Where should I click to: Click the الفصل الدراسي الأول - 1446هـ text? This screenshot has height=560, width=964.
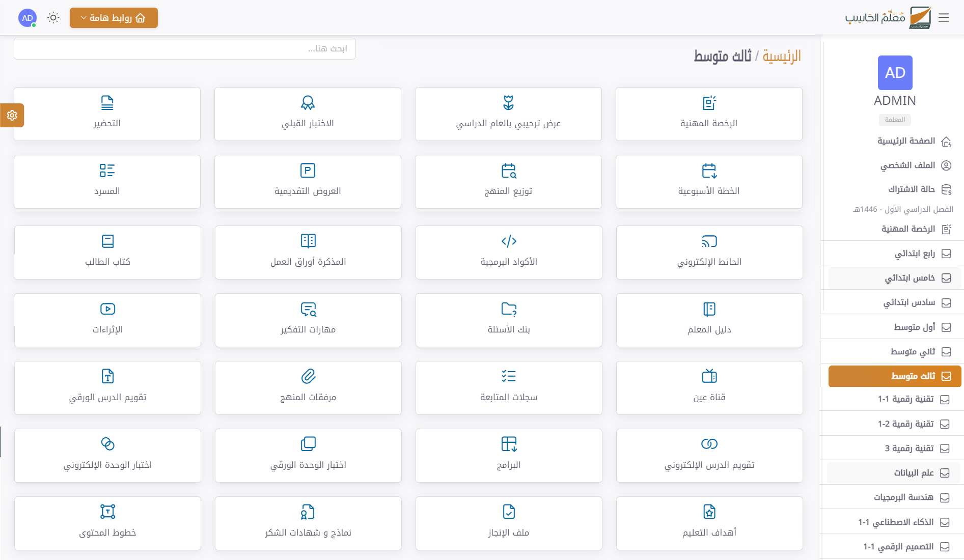903,209
